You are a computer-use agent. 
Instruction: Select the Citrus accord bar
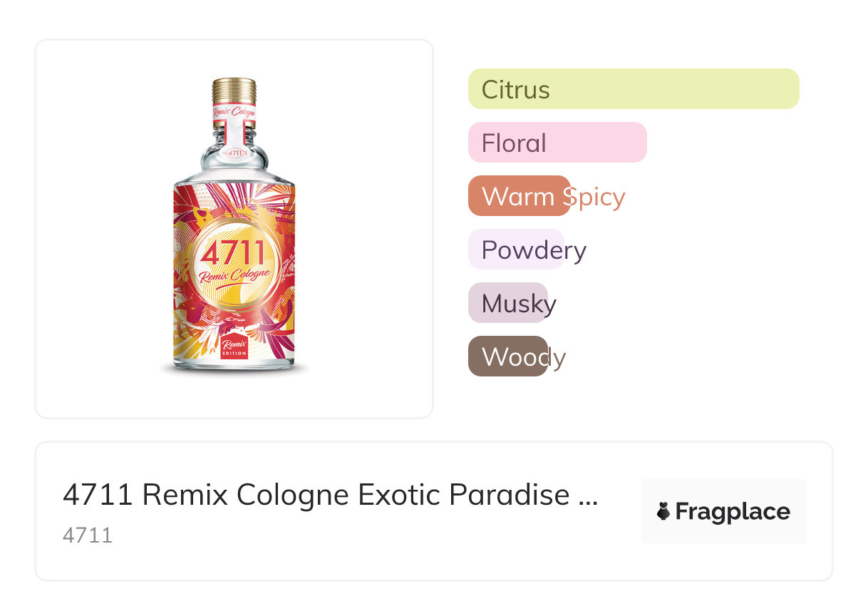click(x=633, y=89)
